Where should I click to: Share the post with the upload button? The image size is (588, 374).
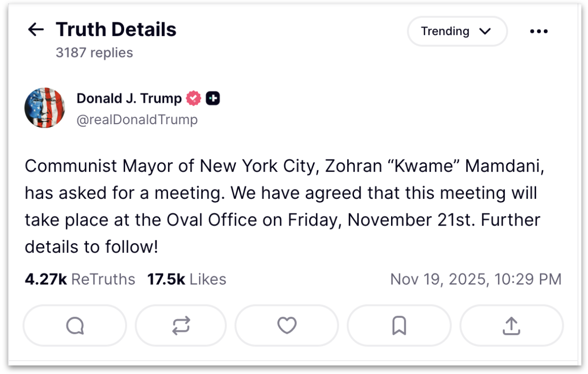click(511, 326)
